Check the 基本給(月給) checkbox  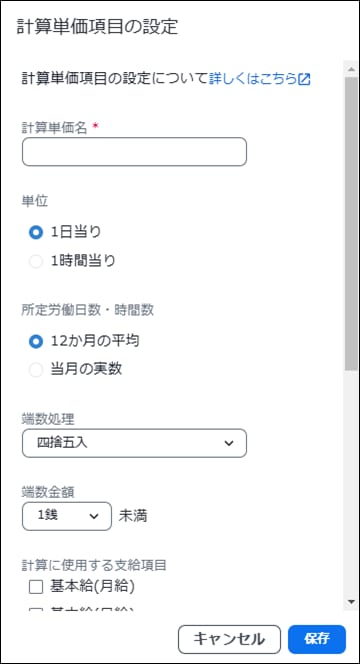point(36,587)
